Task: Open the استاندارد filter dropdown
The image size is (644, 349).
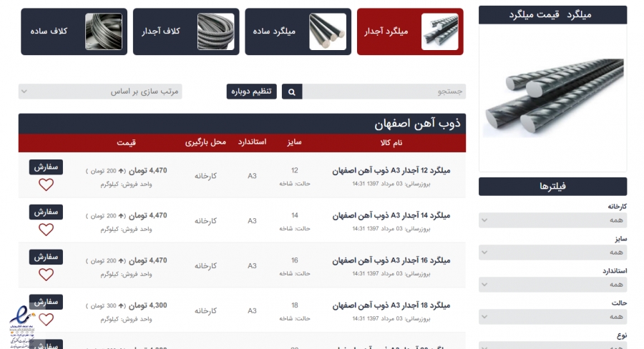Action: point(553,285)
